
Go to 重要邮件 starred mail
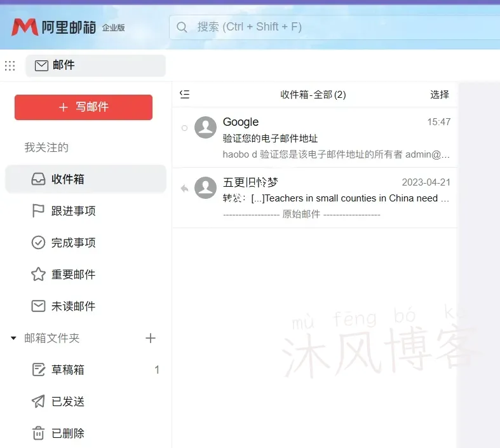coord(73,275)
